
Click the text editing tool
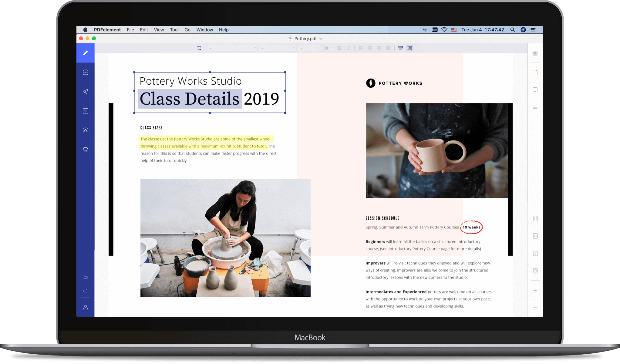[199, 48]
